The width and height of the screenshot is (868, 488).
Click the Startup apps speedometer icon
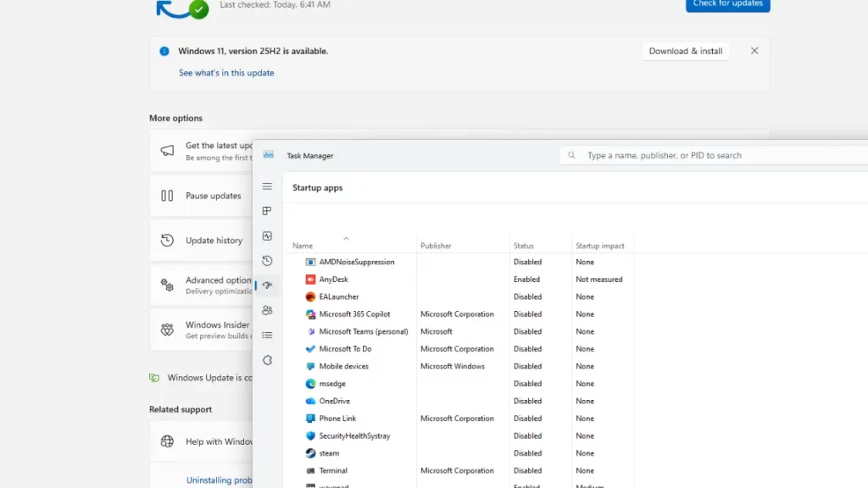click(267, 286)
